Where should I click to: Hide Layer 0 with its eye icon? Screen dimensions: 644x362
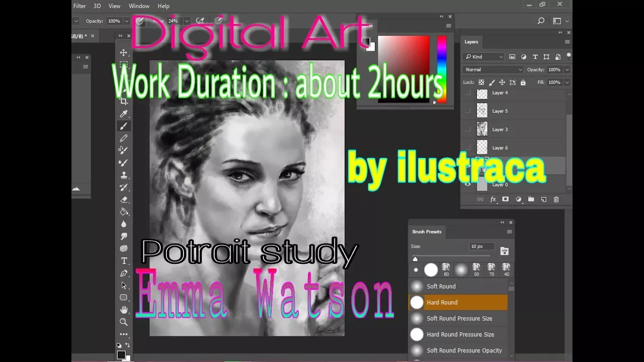[468, 185]
